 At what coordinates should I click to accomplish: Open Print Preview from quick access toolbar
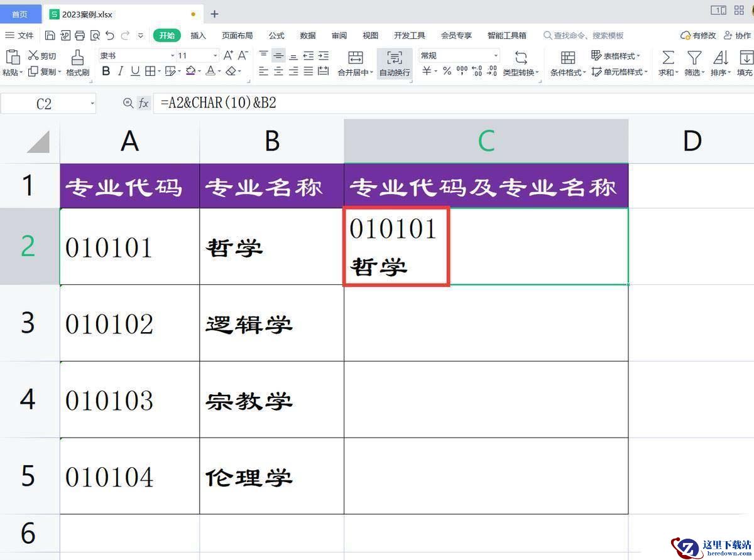tap(95, 36)
